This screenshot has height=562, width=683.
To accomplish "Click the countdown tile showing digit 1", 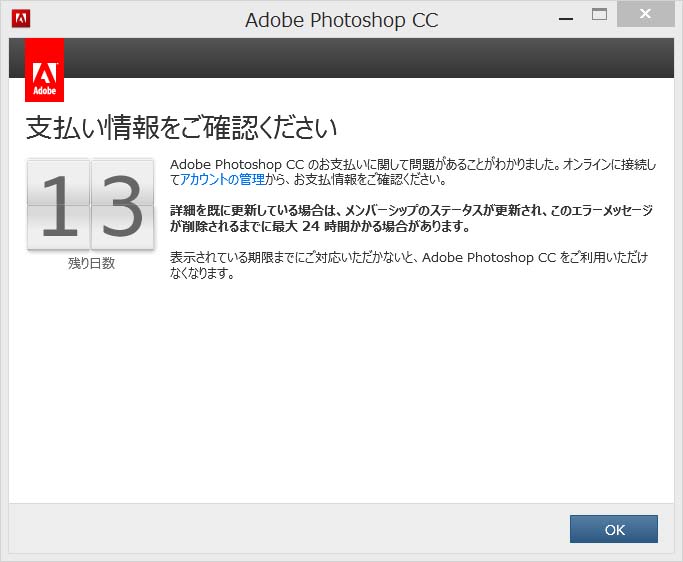I will tap(58, 204).
